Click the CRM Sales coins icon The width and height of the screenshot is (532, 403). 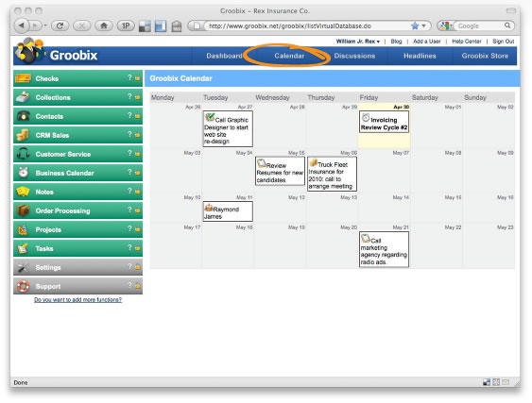point(23,135)
